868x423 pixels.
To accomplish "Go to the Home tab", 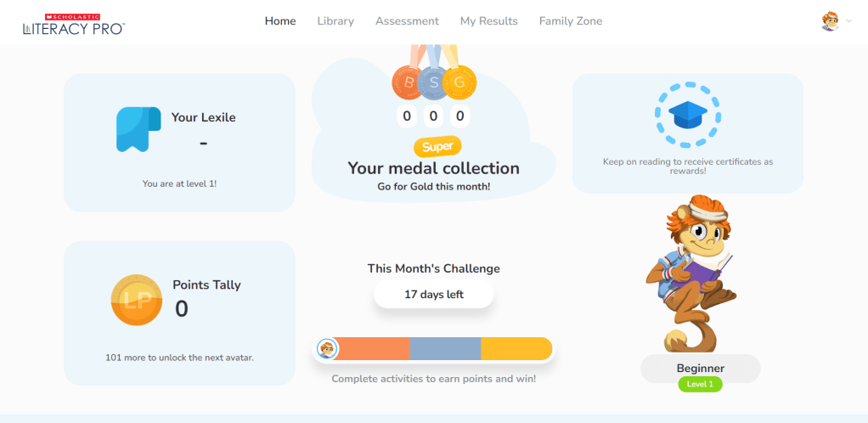I will [280, 21].
